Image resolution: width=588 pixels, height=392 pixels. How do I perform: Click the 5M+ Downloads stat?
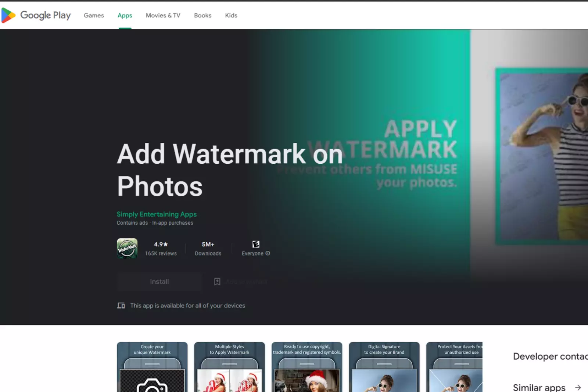208,249
